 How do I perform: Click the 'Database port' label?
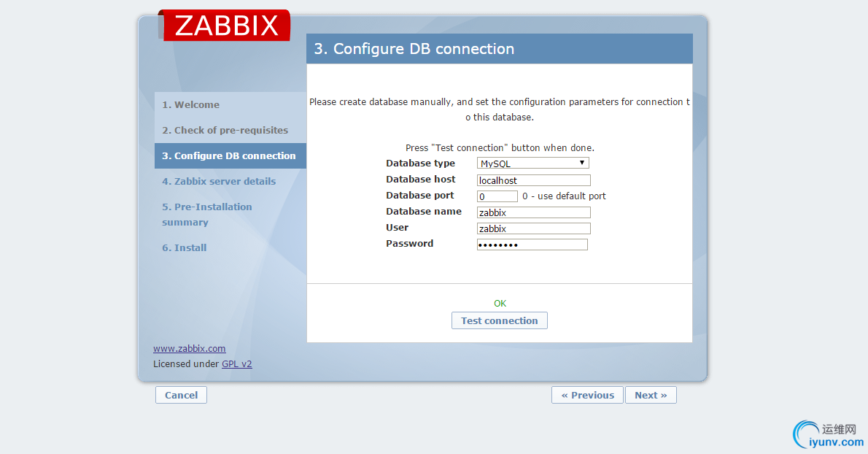(419, 196)
